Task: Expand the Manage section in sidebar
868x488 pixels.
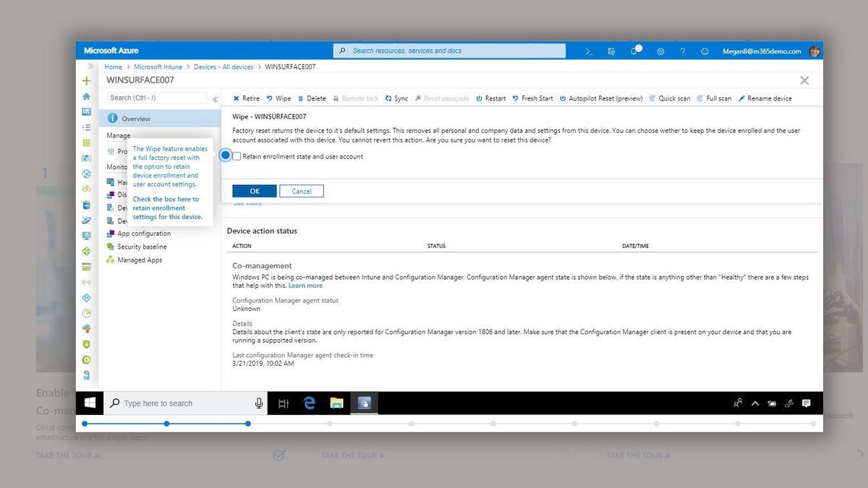Action: click(x=118, y=135)
